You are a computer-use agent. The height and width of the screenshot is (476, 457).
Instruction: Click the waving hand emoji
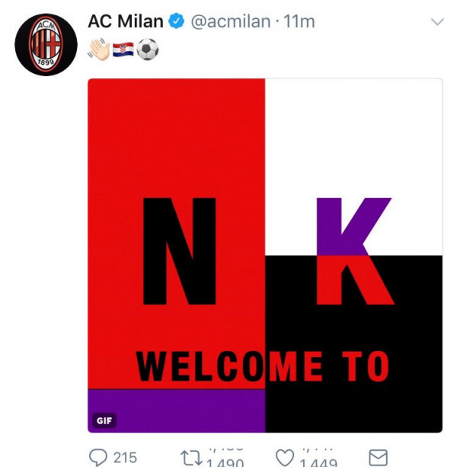[99, 50]
